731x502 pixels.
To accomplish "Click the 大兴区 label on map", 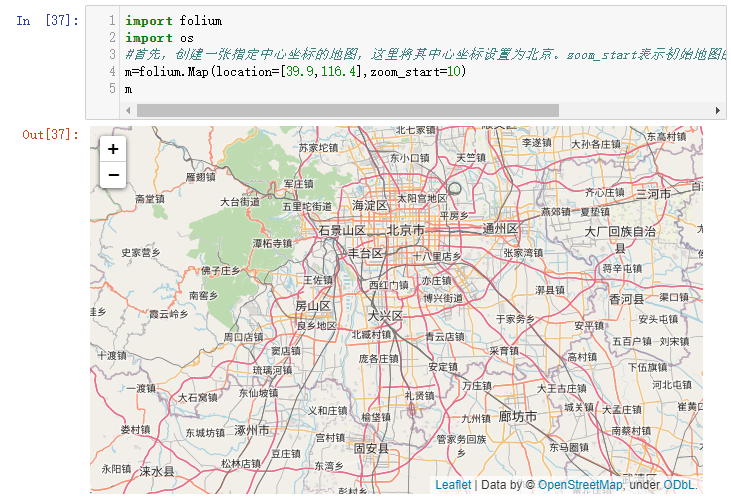I will 385,316.
